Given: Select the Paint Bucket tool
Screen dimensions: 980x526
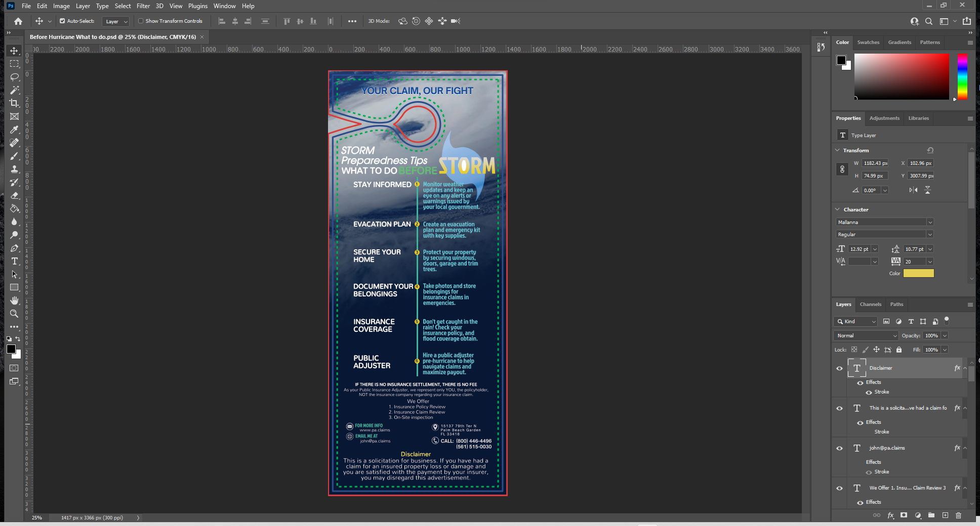Looking at the screenshot, I should click(x=14, y=208).
